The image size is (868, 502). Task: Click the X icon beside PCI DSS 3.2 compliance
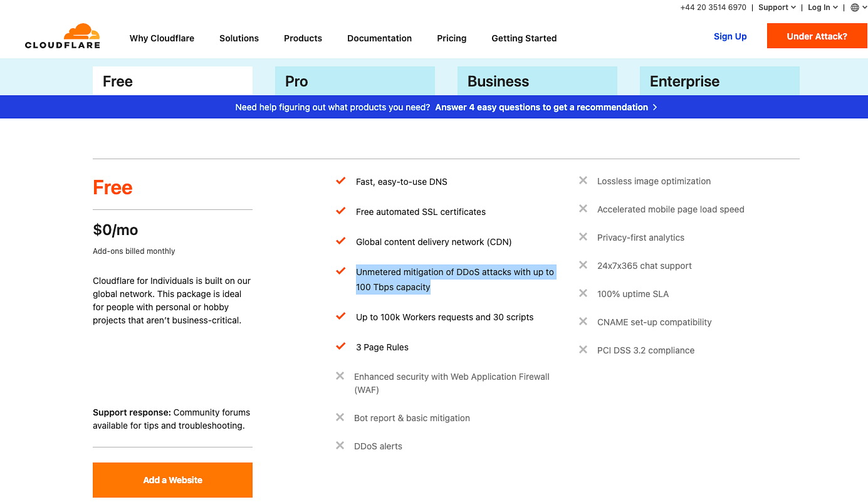pos(583,350)
